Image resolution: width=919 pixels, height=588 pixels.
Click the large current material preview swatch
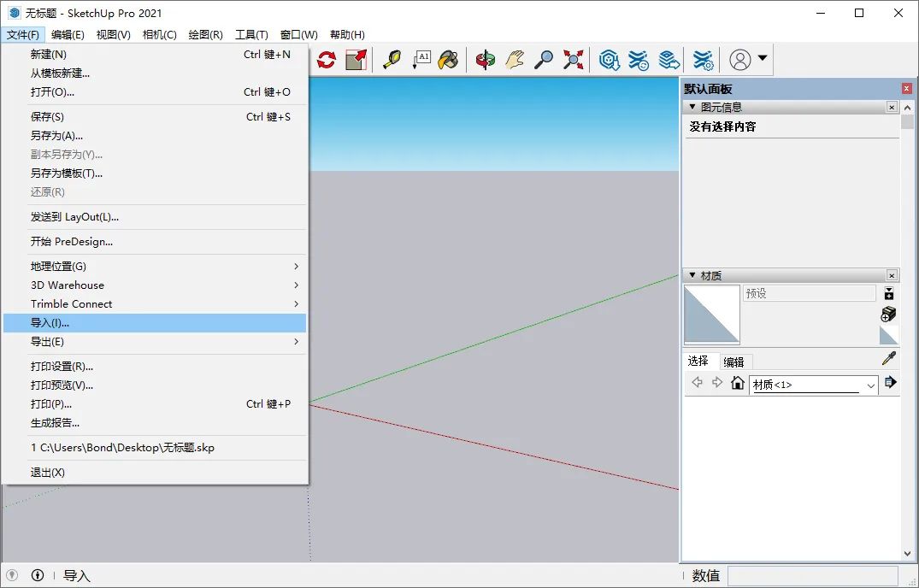pyautogui.click(x=711, y=314)
